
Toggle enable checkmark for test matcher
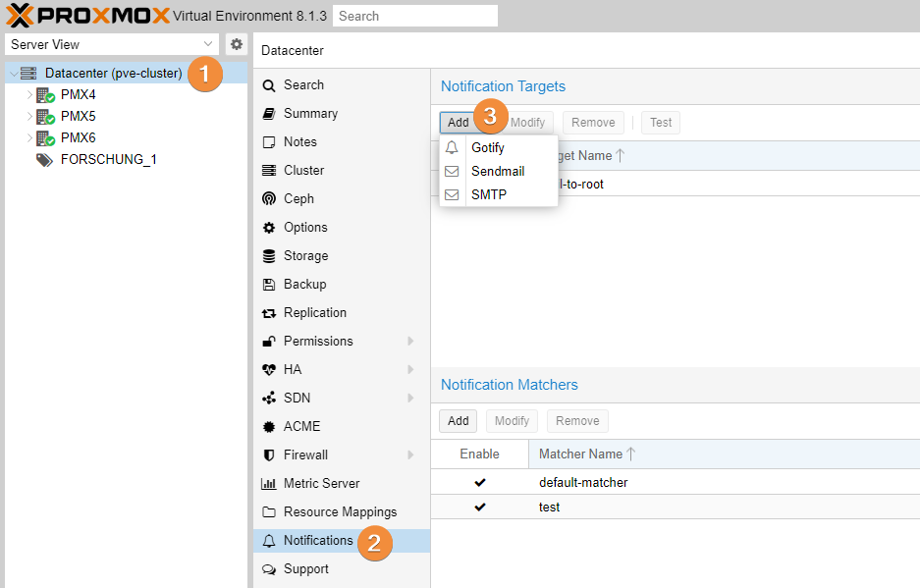[479, 508]
